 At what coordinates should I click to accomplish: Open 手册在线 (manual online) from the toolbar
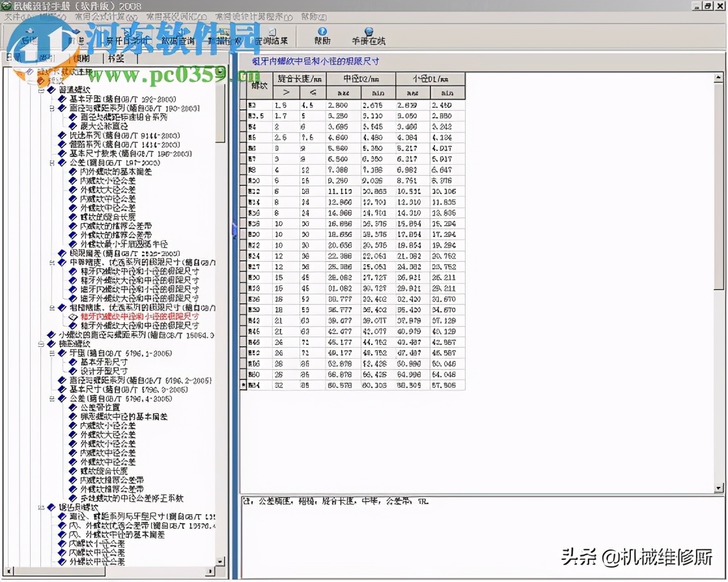[369, 35]
